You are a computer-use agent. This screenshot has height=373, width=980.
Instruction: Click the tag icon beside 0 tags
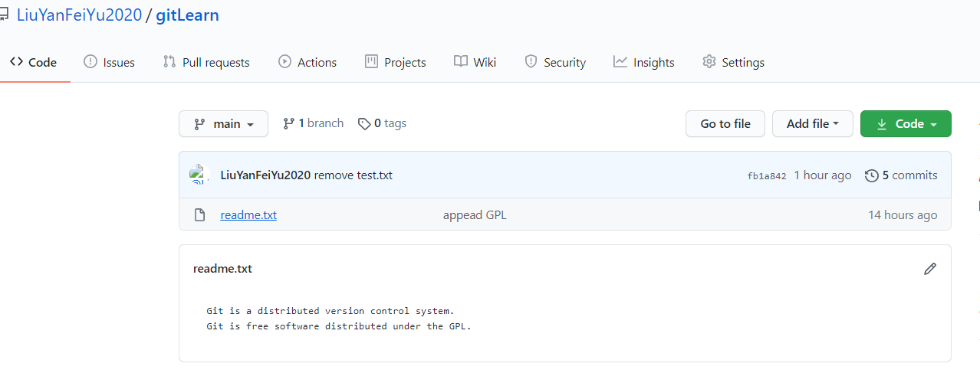364,123
